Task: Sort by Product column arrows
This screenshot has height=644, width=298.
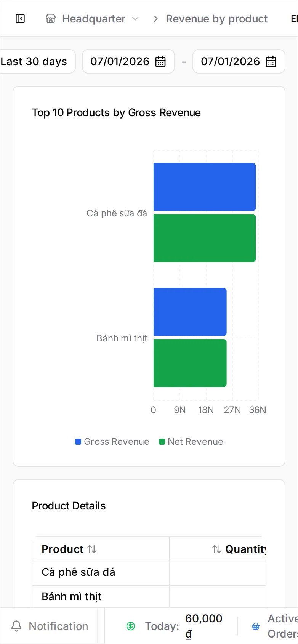Action: [x=92, y=549]
